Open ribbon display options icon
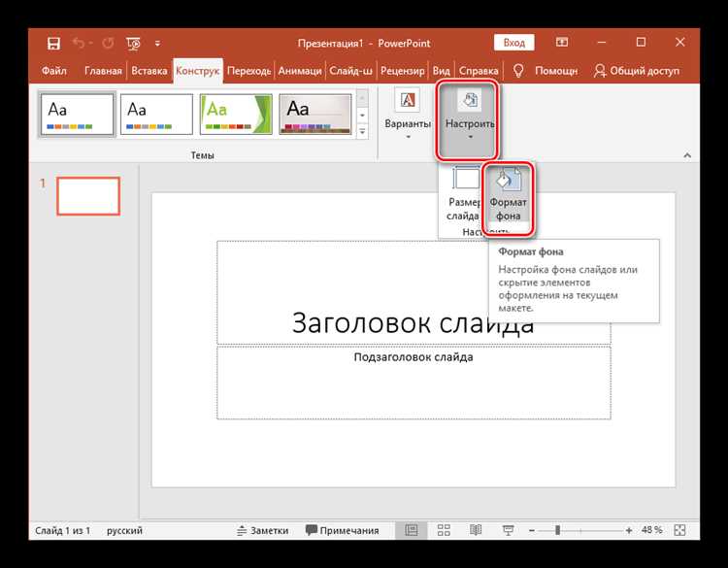 tap(562, 43)
